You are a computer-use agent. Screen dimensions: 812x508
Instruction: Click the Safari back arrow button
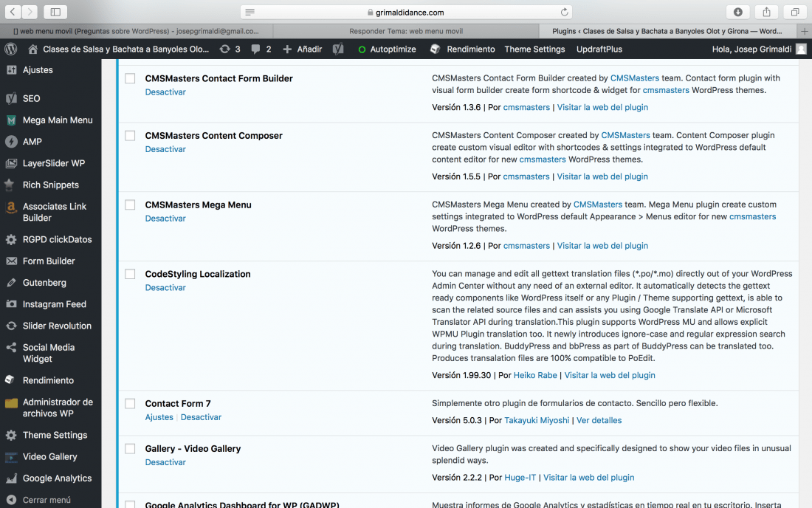coord(13,11)
